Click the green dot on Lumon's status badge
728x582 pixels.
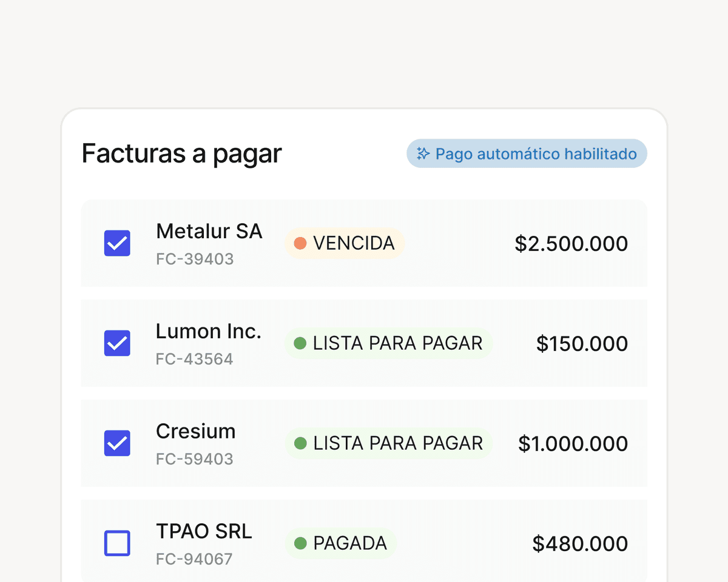(x=301, y=343)
